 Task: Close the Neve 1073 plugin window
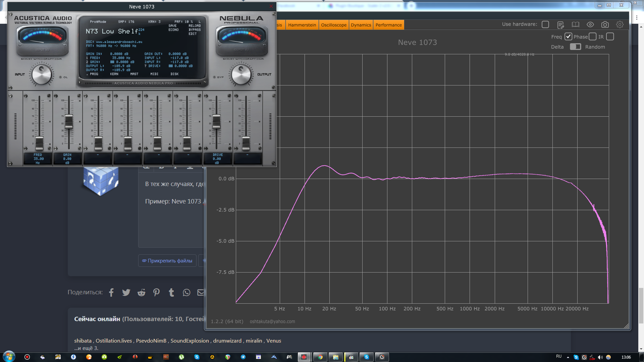tap(271, 6)
